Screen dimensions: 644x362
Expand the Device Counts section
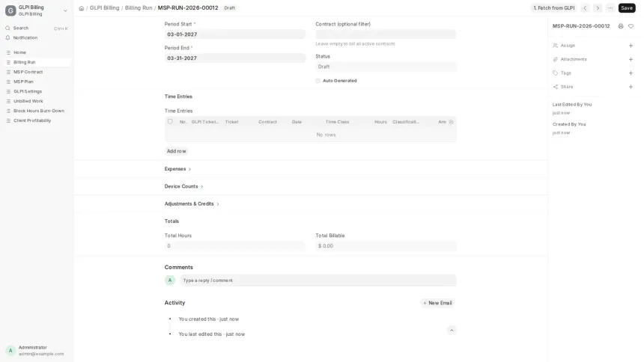point(184,186)
